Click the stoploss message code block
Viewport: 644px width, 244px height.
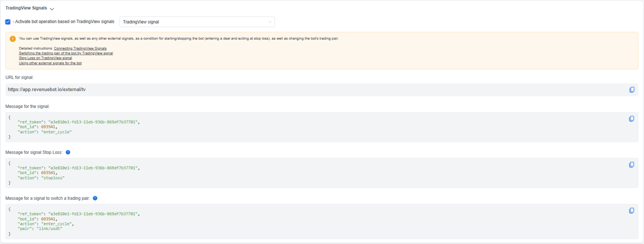coord(322,173)
